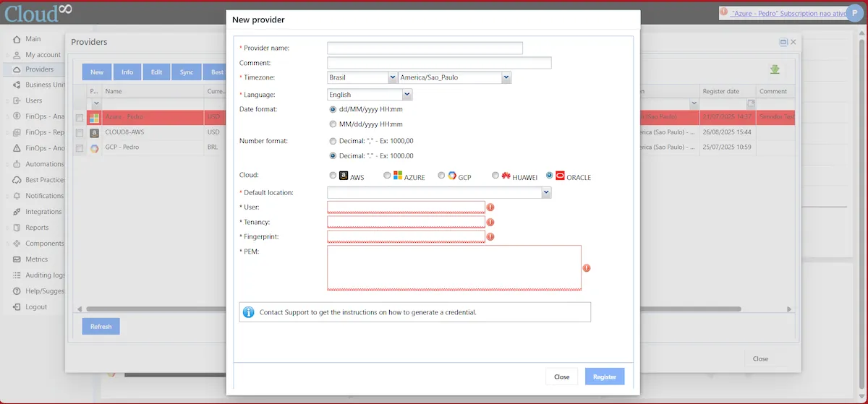Select HUAWEI cloud radio button
868x404 pixels.
tap(495, 176)
